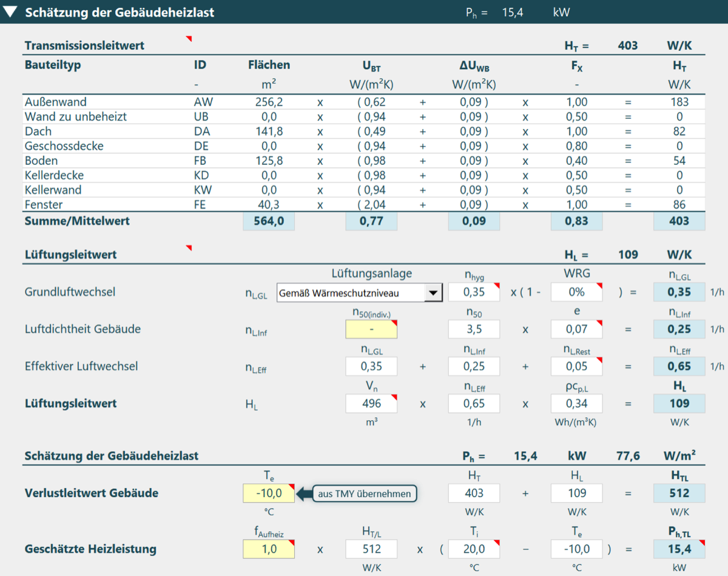This screenshot has height=576, width=728.
Task: Click the Ti indoor temperature field 20,0
Action: pos(474,549)
